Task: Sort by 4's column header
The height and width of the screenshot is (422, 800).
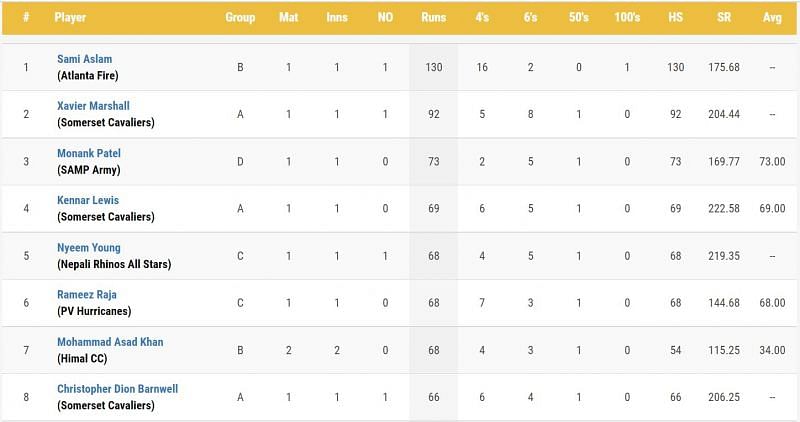Action: 482,17
